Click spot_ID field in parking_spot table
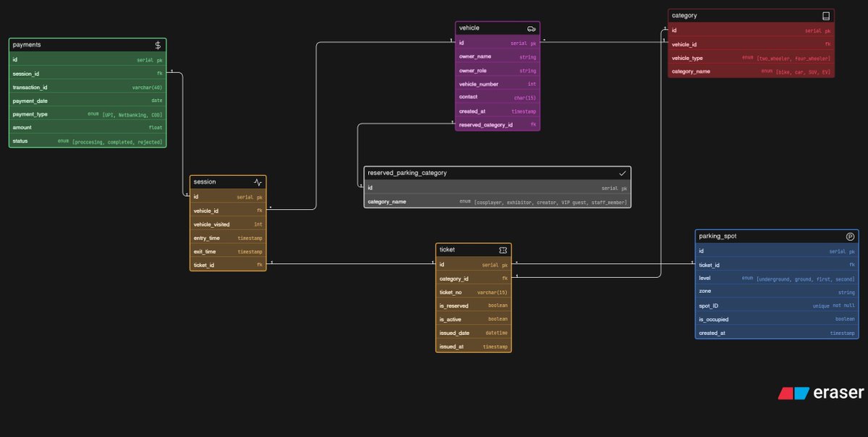 (777, 305)
